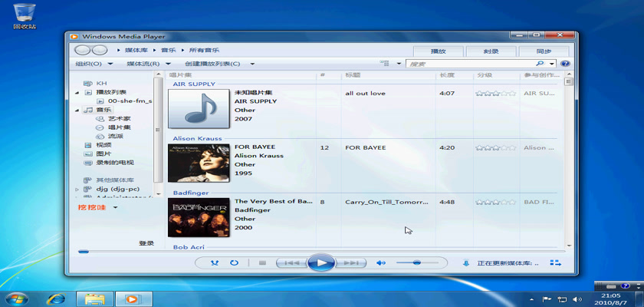Switch to the 播放 tab
The image size is (644, 307).
[x=439, y=51]
